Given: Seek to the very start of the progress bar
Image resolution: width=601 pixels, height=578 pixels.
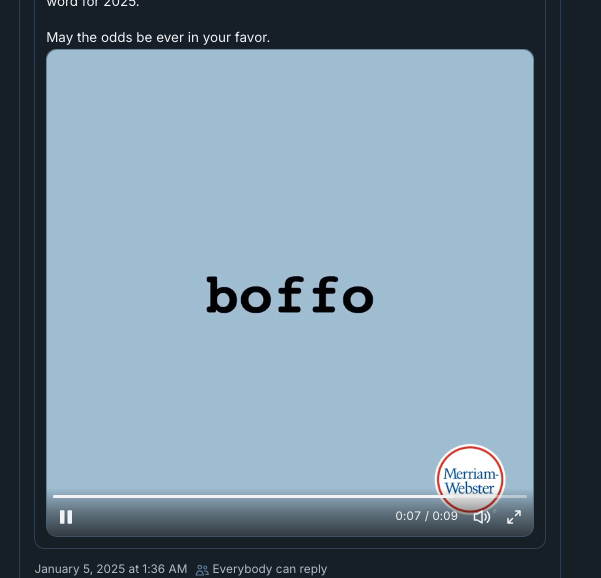Looking at the screenshot, I should (54, 496).
